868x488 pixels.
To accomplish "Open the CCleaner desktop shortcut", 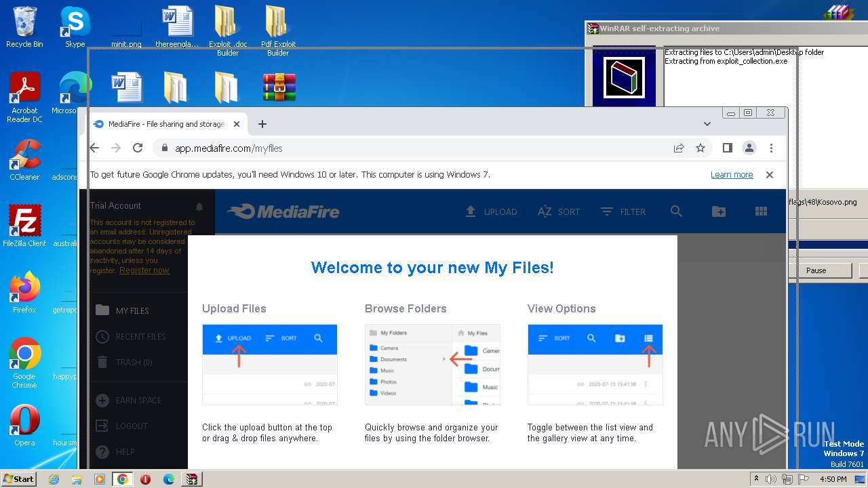I will [x=24, y=160].
